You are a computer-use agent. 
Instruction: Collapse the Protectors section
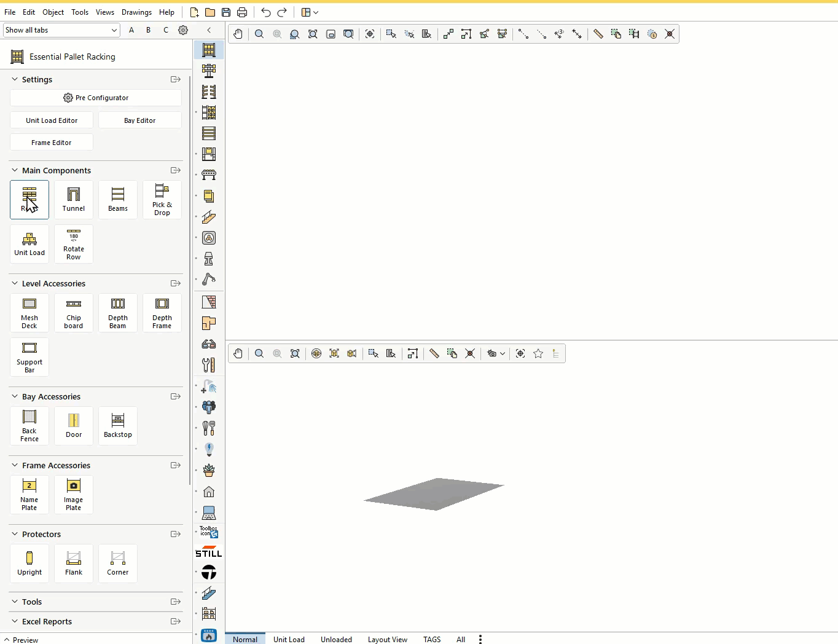[x=15, y=534]
